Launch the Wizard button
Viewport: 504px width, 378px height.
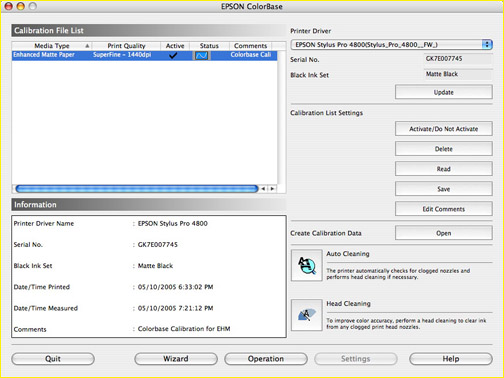176,359
